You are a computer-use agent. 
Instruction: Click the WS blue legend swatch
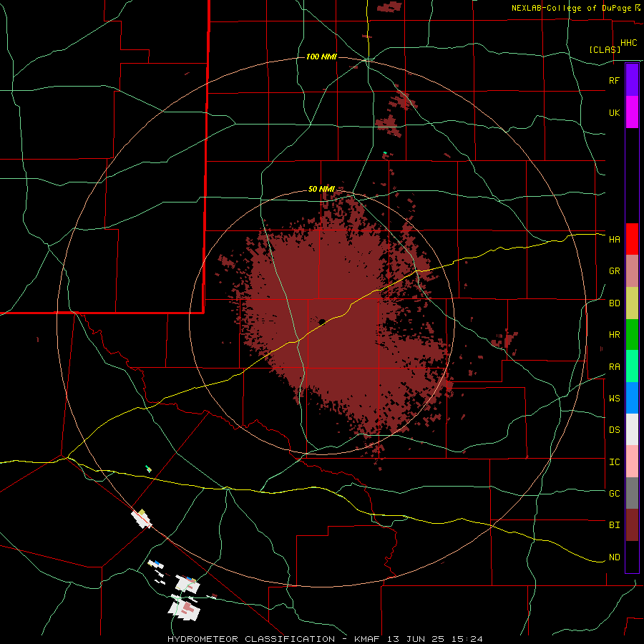coord(632,398)
